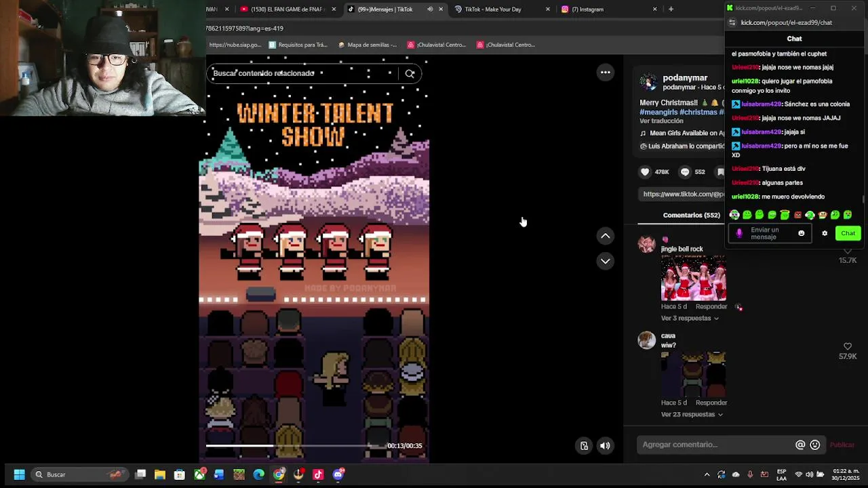
Task: Open emoji picker in Kick message box
Action: pyautogui.click(x=801, y=233)
